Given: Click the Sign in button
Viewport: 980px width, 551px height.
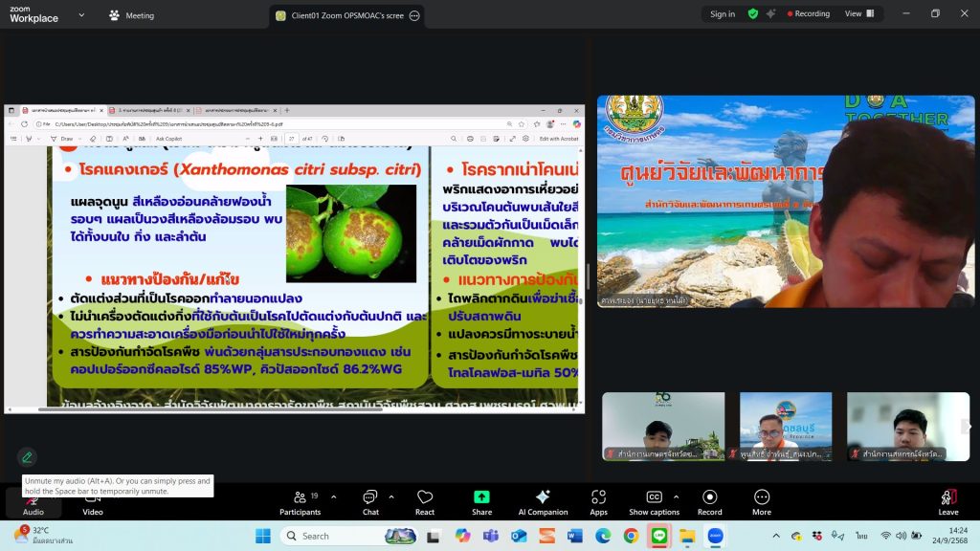Looking at the screenshot, I should point(723,14).
